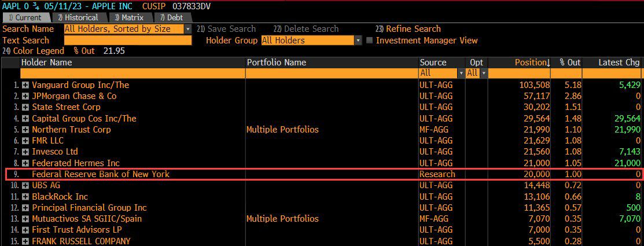Expand JPMorgan Chase & Co holder row
The height and width of the screenshot is (246, 644).
pos(25,96)
